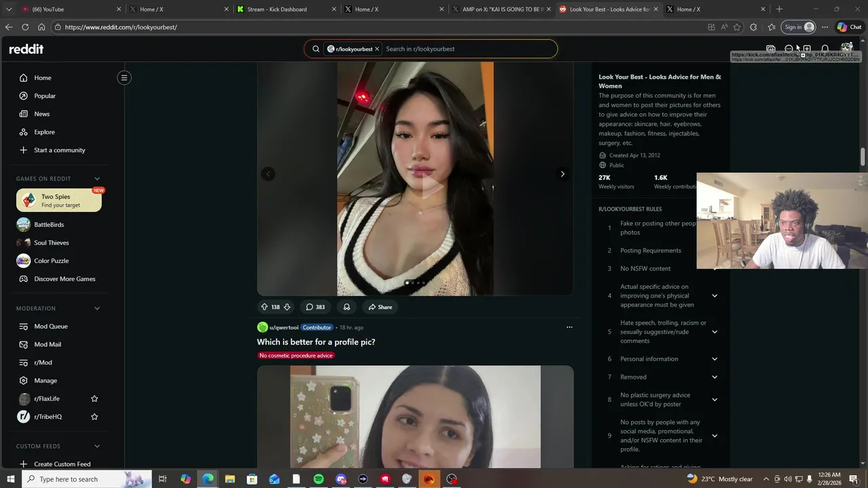Favorite r/FlaxLife with the star toggle
Viewport: 868px width, 488px height.
94,399
